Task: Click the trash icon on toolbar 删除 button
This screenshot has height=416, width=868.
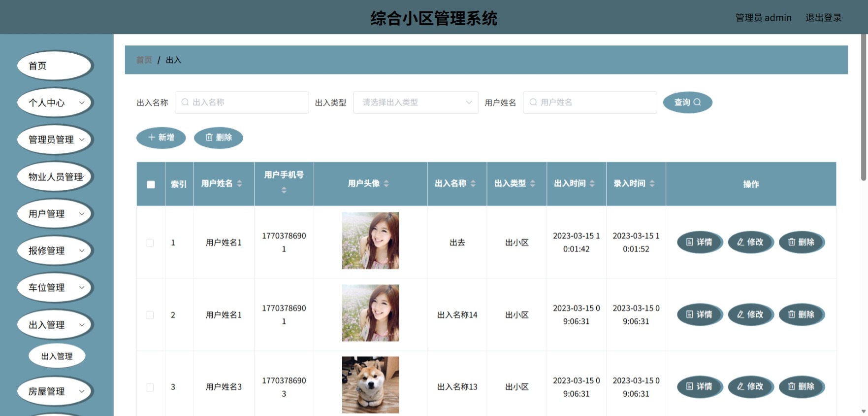Action: point(209,137)
